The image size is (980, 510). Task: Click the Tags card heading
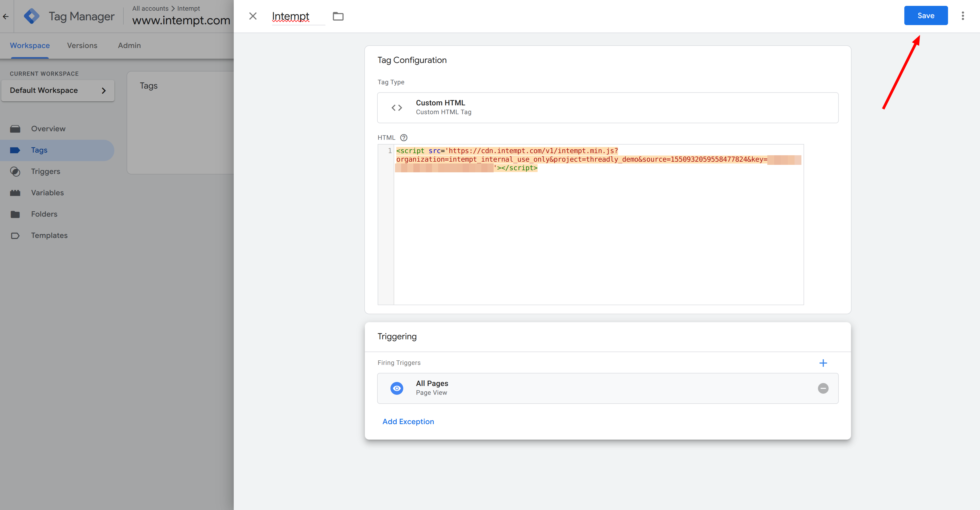(x=148, y=86)
